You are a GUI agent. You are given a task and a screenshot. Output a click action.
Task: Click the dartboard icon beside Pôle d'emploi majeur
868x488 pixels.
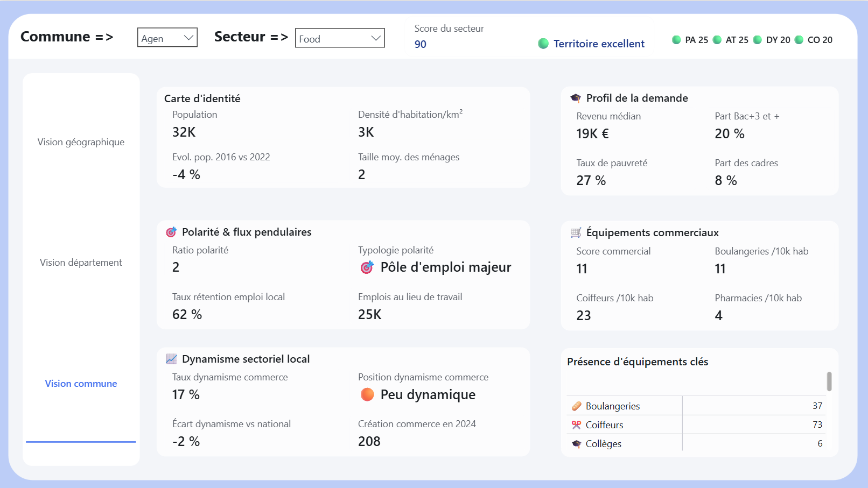pos(368,267)
